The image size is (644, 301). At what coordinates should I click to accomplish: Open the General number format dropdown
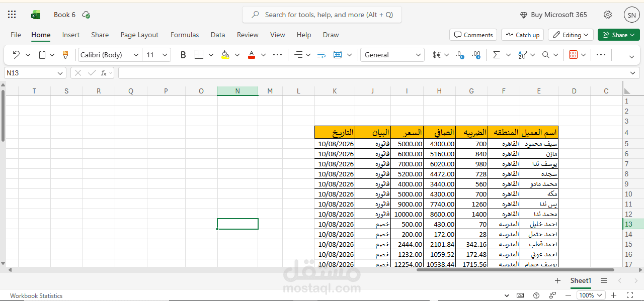418,55
